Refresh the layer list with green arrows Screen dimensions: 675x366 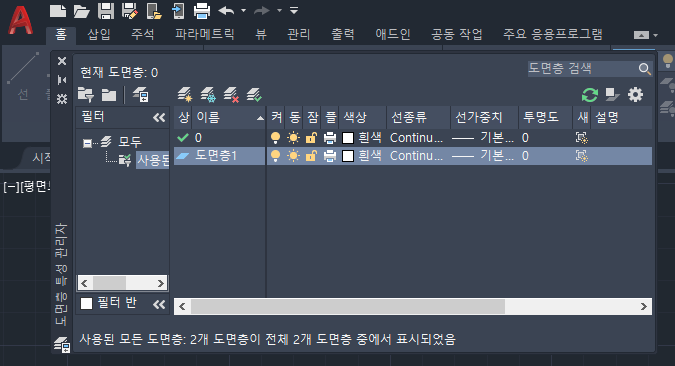(x=590, y=95)
